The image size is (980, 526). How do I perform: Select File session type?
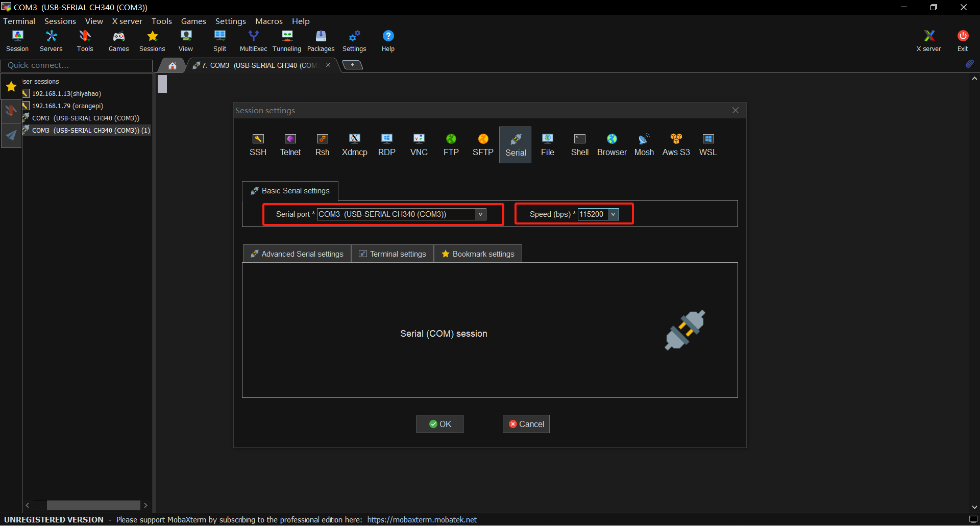pos(548,145)
